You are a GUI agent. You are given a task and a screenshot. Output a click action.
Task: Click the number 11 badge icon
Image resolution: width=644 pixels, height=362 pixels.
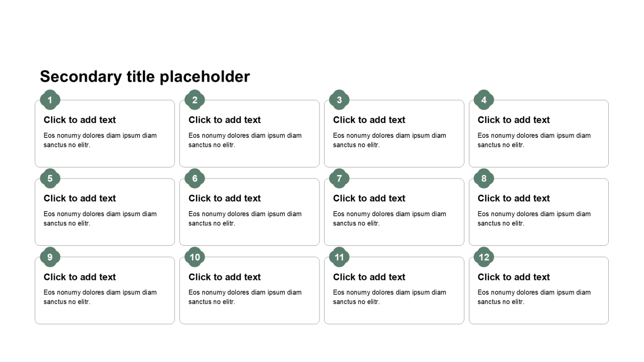click(339, 257)
